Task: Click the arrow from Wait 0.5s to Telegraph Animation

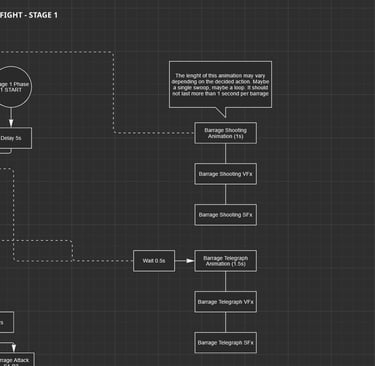Action: coord(185,261)
